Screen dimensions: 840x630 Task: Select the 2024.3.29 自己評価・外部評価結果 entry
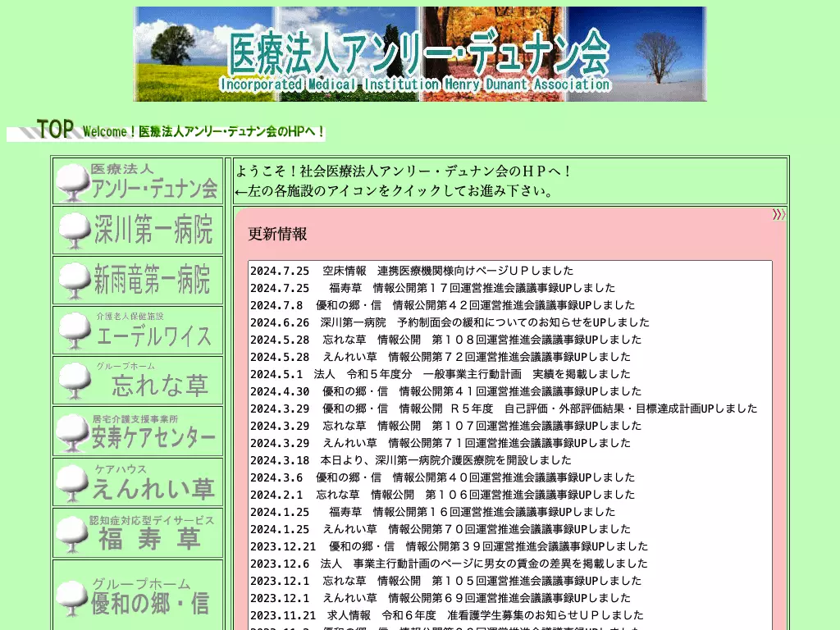tap(504, 409)
